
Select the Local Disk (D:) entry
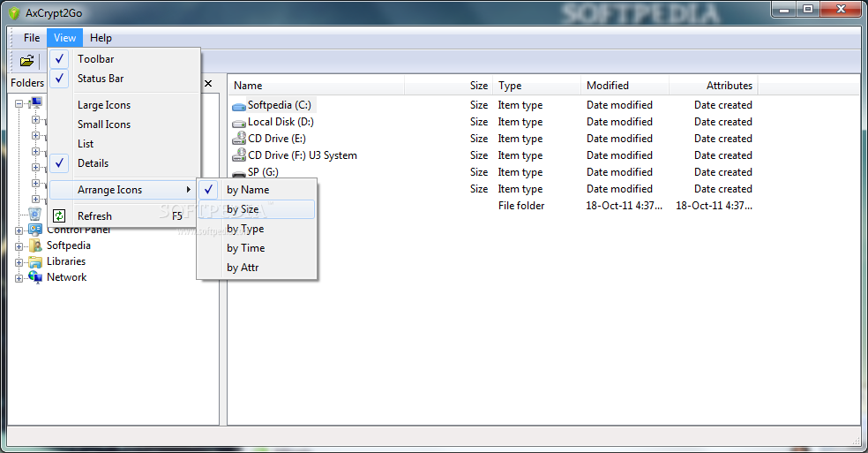(x=281, y=122)
